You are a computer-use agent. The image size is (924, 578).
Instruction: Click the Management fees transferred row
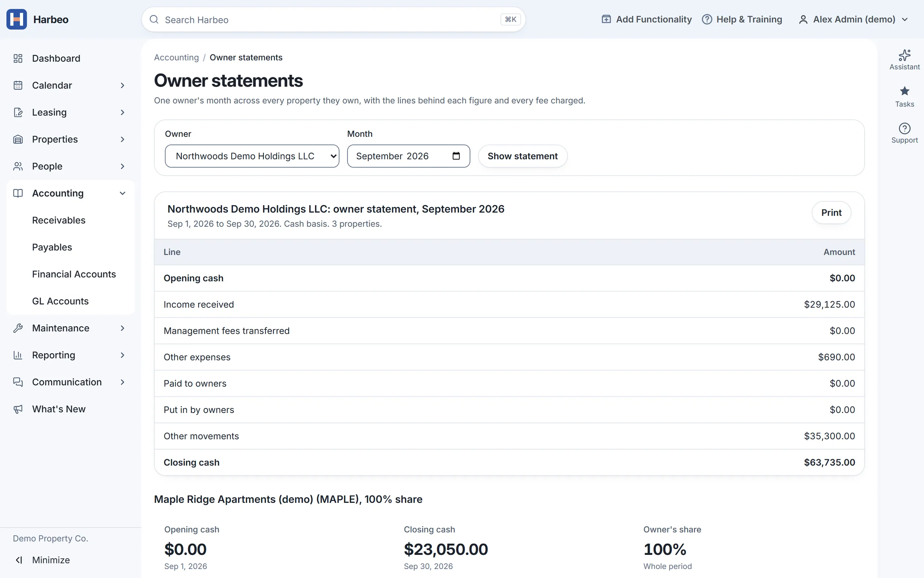pos(509,331)
